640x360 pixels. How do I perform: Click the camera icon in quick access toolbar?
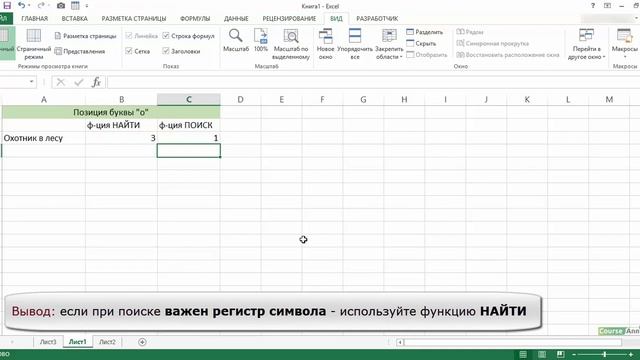pyautogui.click(x=61, y=6)
